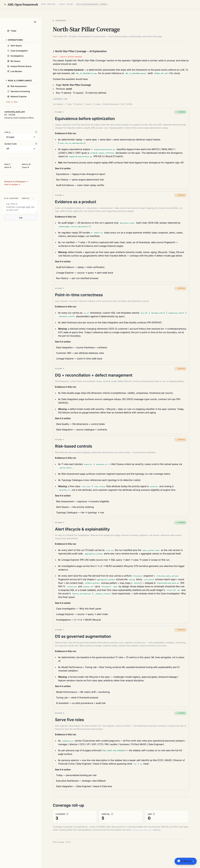Expand 'VIEW 32 MORE' navigation items
Viewport: 200px width, 868px height.
12,102
